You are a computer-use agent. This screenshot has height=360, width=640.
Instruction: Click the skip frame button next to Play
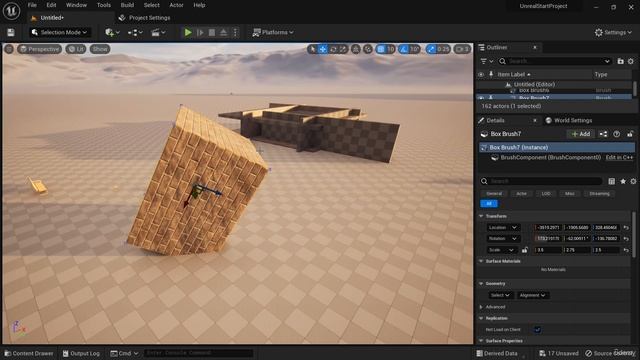(200, 32)
